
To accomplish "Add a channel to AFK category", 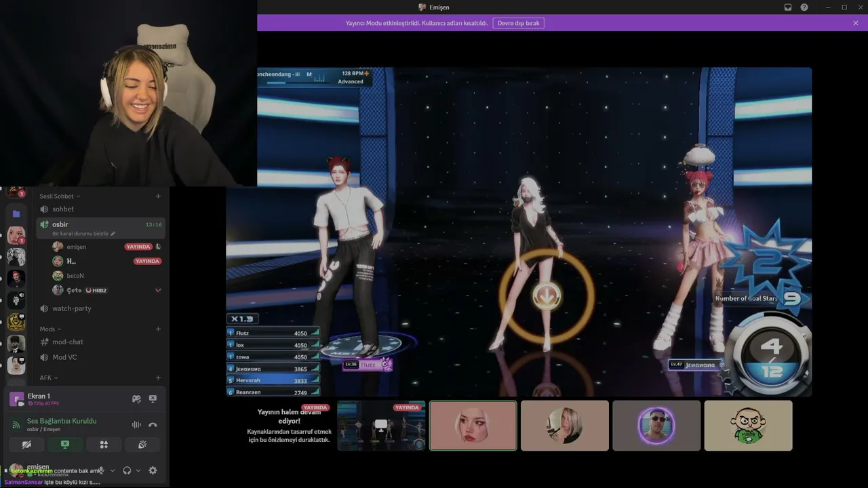I will tap(158, 378).
